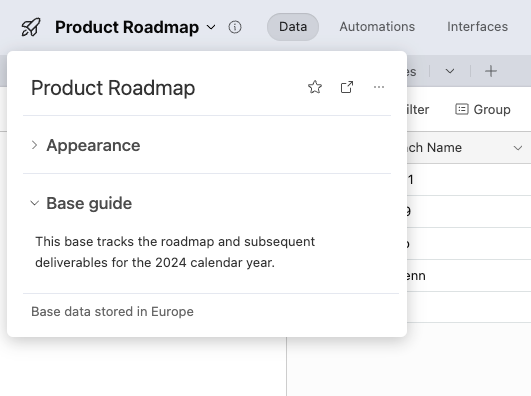Click the base guide description text

(x=175, y=252)
